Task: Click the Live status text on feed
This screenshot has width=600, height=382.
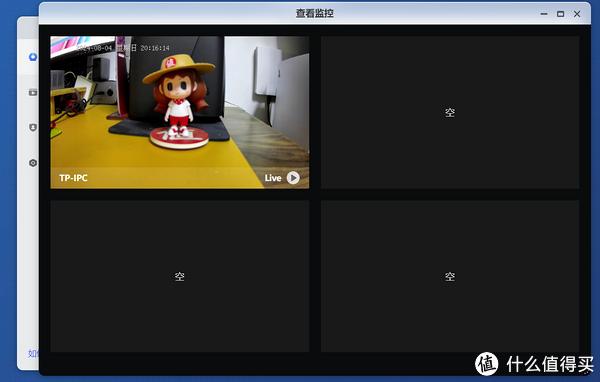Action: 272,178
